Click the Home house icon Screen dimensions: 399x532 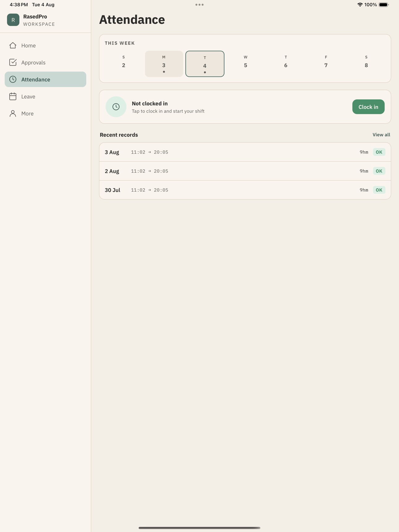13,45
